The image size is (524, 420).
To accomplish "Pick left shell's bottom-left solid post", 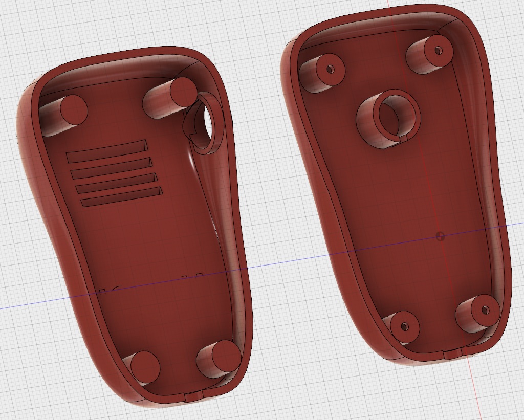I will point(145,366).
